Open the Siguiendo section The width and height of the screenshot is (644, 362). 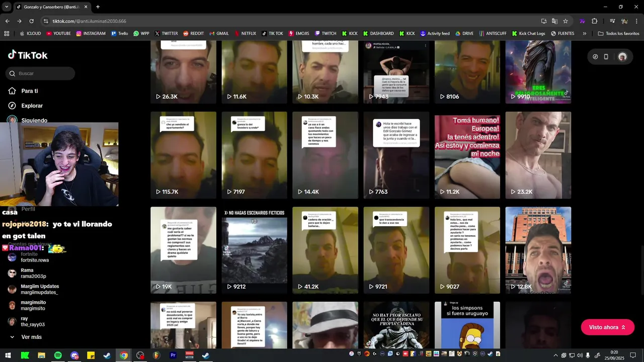pyautogui.click(x=28, y=120)
